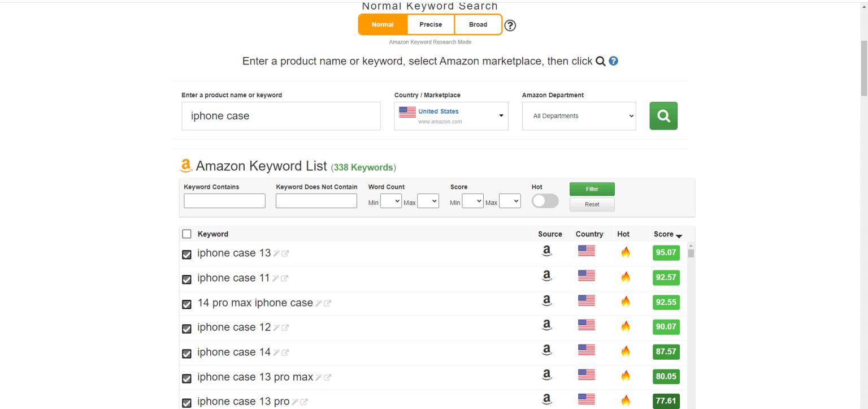Uncheck the iphone case 13 checkbox
The image size is (868, 409).
(186, 255)
